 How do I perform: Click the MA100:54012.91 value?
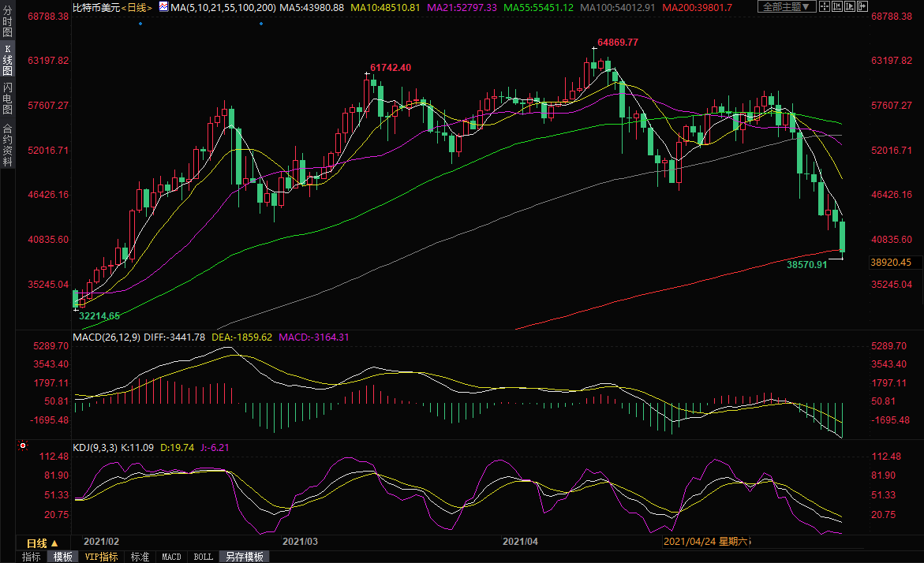coord(618,8)
